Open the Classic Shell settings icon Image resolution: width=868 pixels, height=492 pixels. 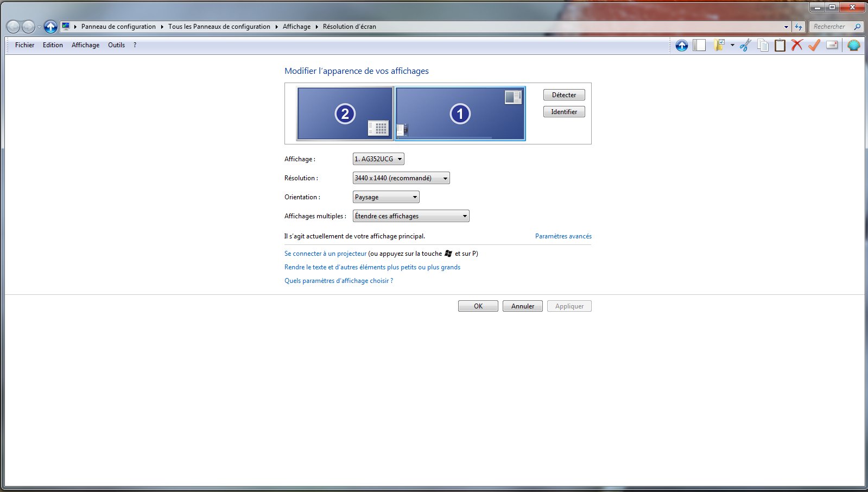[x=854, y=45]
